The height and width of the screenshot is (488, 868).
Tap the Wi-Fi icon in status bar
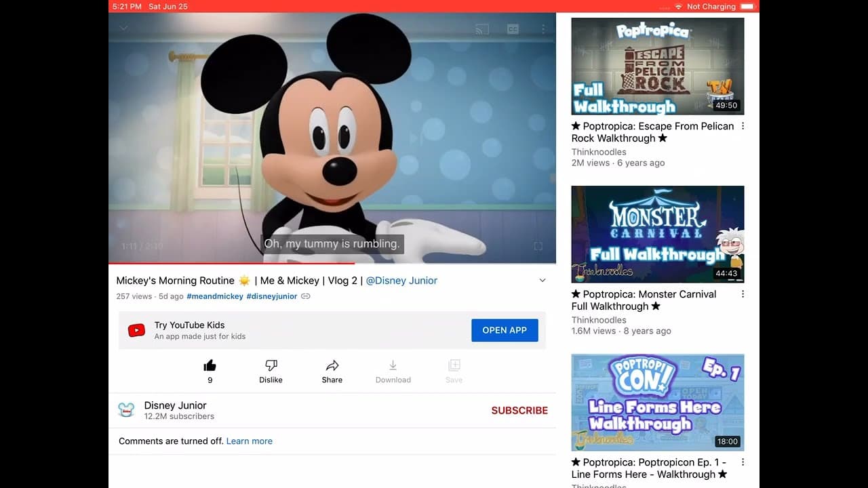tap(678, 6)
